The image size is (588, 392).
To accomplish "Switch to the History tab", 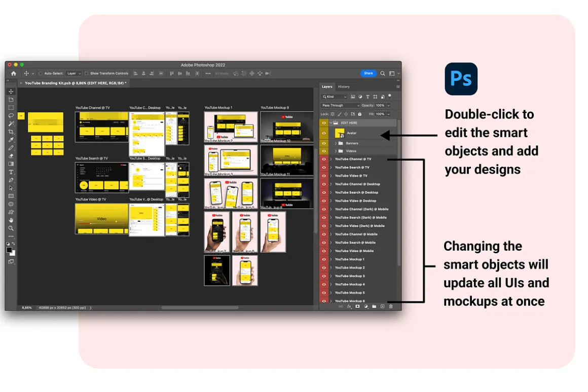I will [x=344, y=87].
